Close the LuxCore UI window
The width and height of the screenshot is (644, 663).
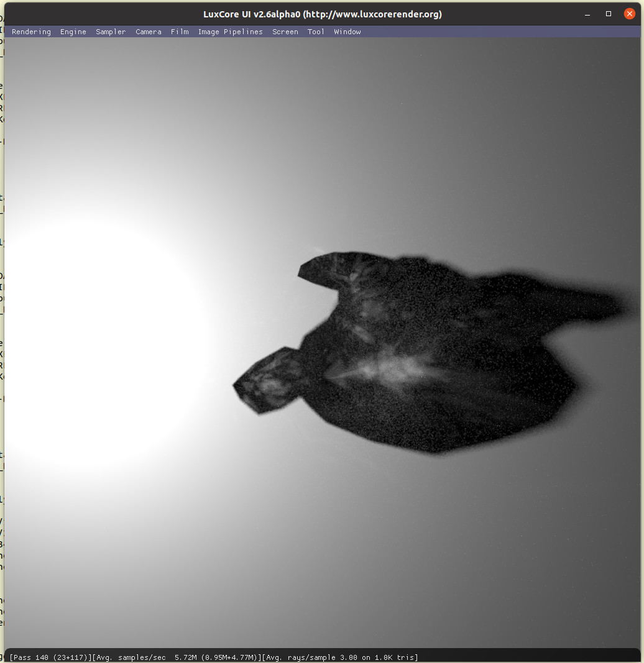point(629,14)
